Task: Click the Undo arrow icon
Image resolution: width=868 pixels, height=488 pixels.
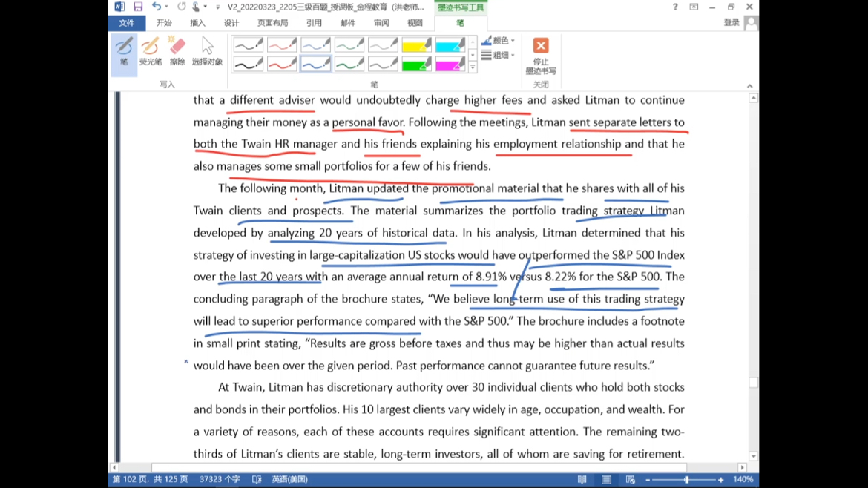Action: coord(157,7)
